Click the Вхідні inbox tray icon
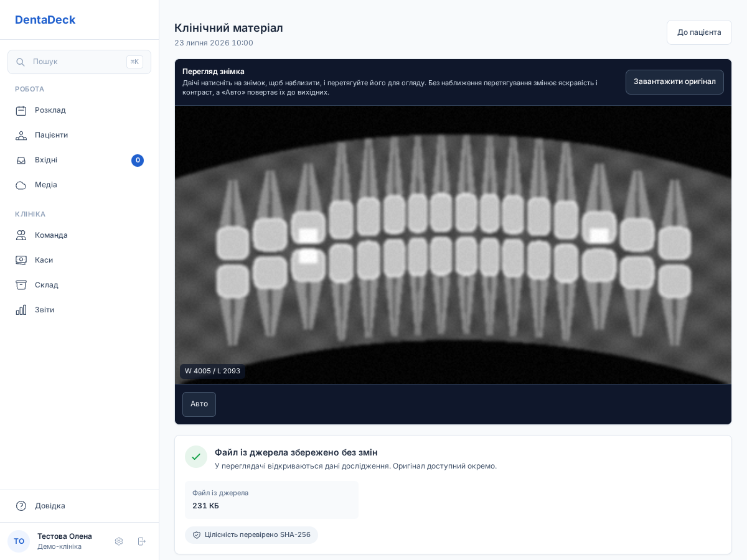Image resolution: width=747 pixels, height=560 pixels. tap(21, 160)
